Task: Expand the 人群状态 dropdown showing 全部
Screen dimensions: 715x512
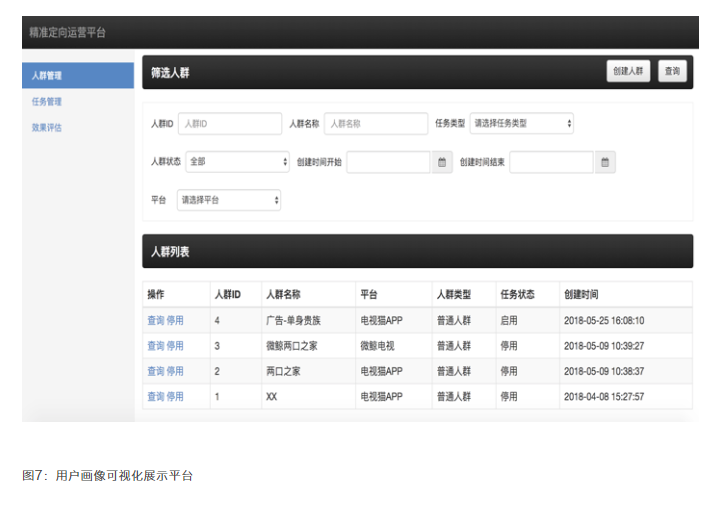Action: coord(238,162)
